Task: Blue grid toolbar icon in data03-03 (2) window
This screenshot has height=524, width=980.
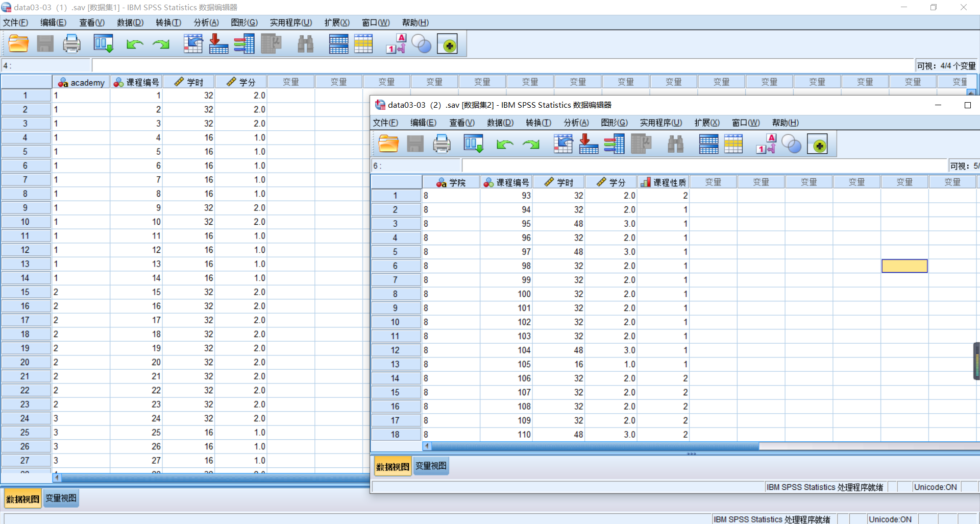Action: tap(708, 144)
